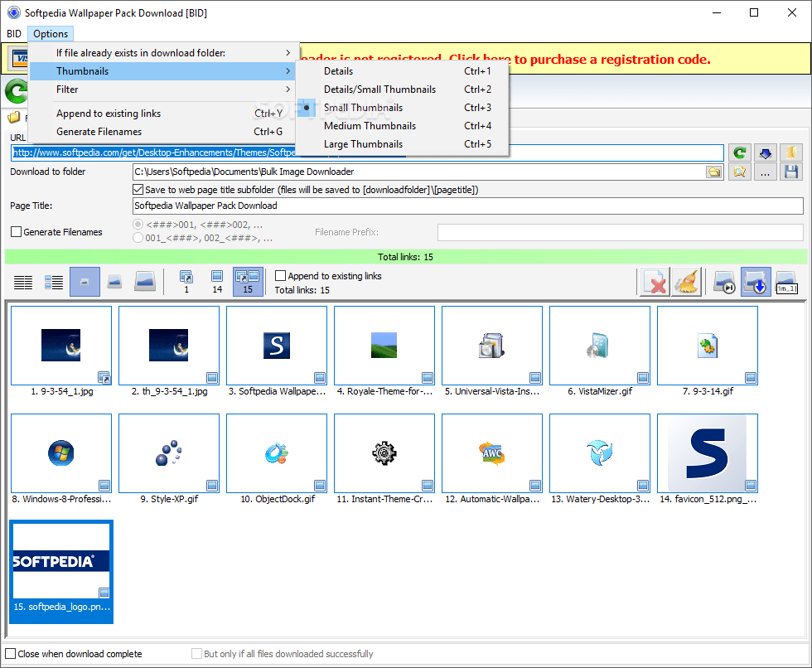Viewport: 812px width, 668px height.
Task: Open the BID menu
Action: click(13, 33)
